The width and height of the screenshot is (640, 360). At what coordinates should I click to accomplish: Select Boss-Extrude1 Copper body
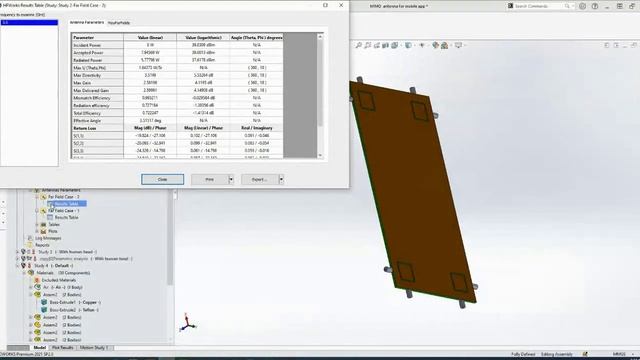point(75,302)
